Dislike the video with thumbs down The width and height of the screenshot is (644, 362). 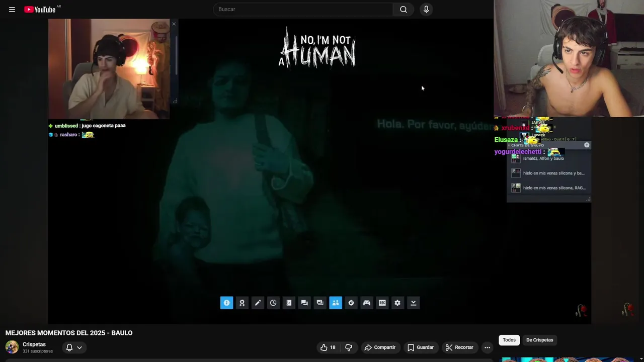(x=348, y=347)
